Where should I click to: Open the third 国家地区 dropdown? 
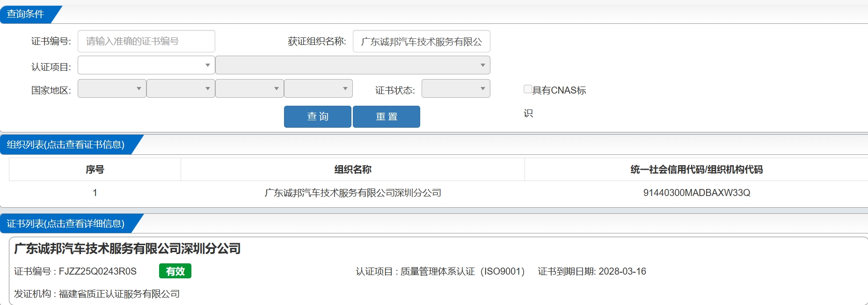249,88
